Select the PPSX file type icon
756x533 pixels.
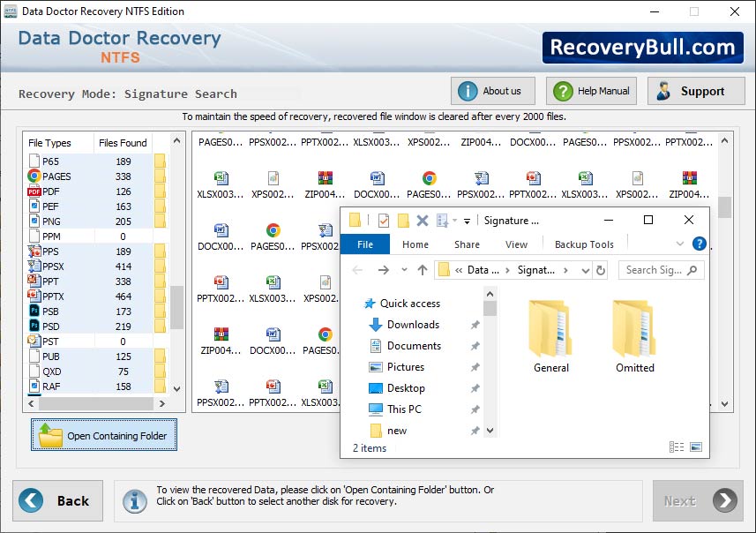(34, 266)
